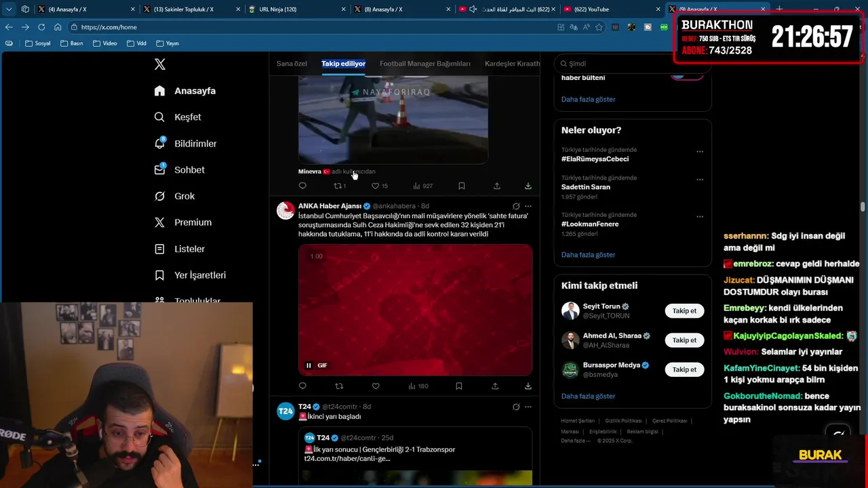
Task: Download media from the Minevra post
Action: click(528, 186)
